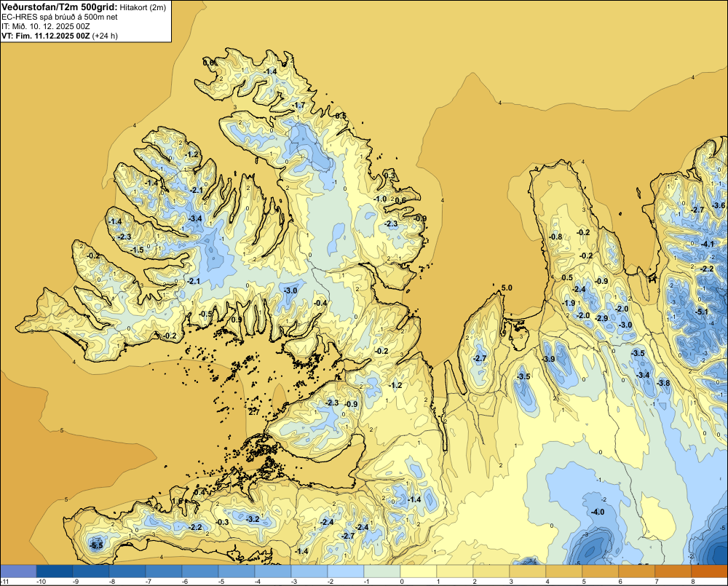The width and height of the screenshot is (728, 586).
Task: Pick the legend swatch between -7 and -6
Action: (x=164, y=571)
